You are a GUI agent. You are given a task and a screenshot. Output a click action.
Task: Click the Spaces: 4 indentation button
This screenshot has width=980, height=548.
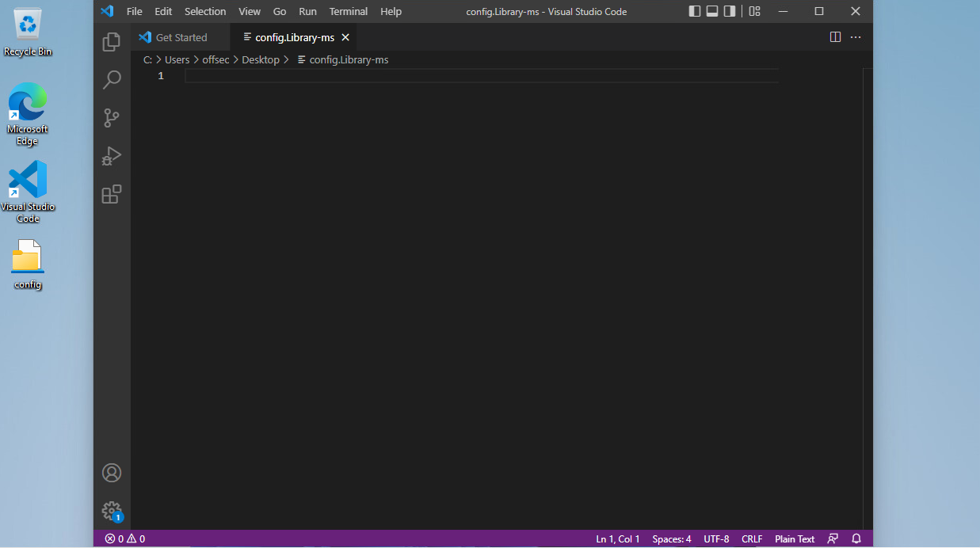[x=671, y=538]
